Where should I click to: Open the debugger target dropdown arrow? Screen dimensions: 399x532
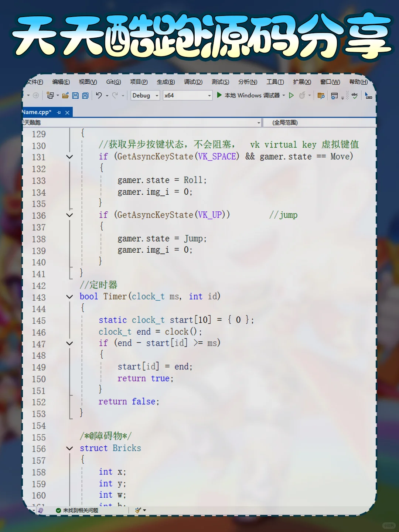[x=284, y=95]
